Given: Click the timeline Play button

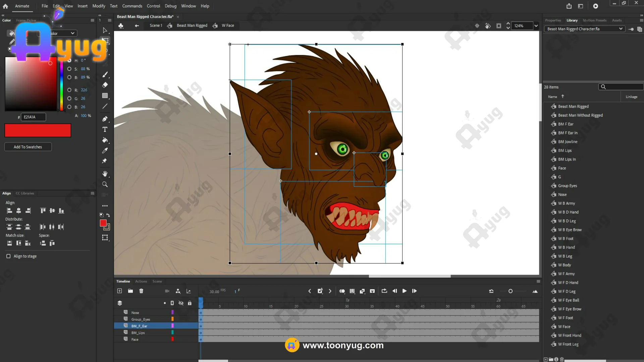Looking at the screenshot, I should [405, 291].
